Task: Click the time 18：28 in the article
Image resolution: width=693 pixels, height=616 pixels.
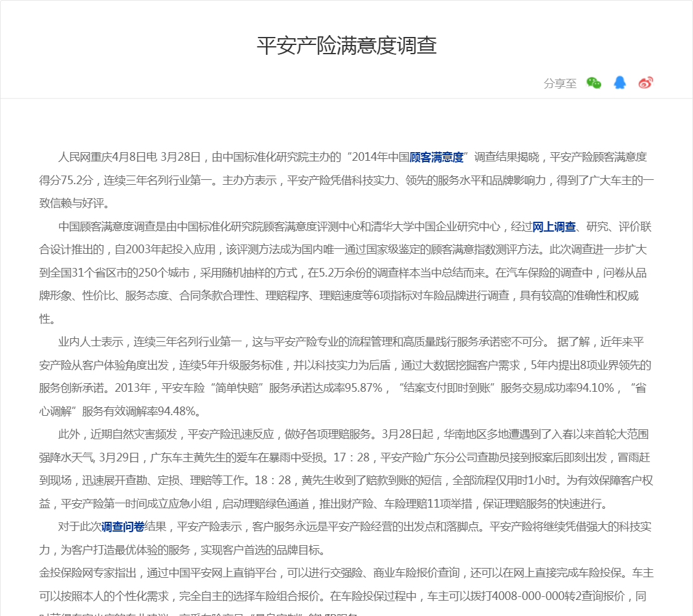Action: [x=273, y=480]
